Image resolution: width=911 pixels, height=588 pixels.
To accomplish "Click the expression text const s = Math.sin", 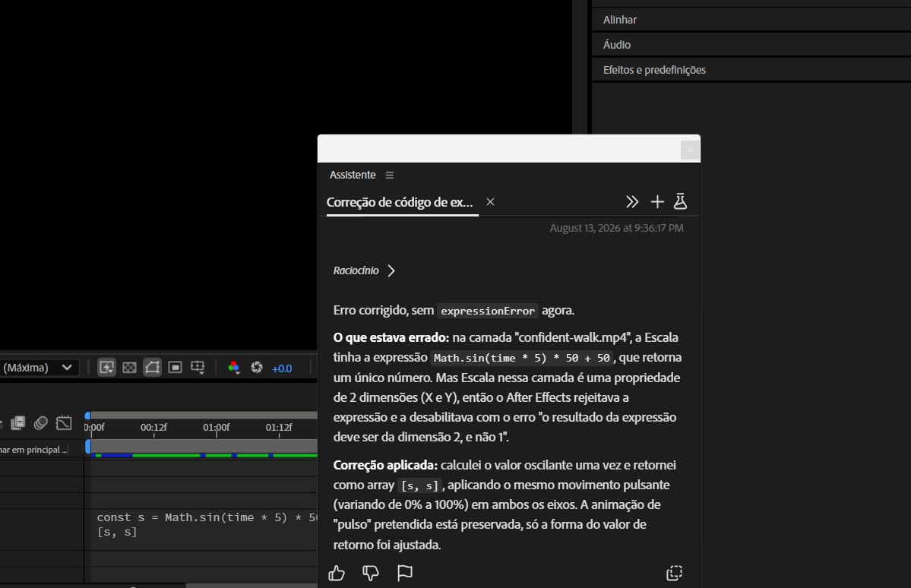I will click(207, 517).
